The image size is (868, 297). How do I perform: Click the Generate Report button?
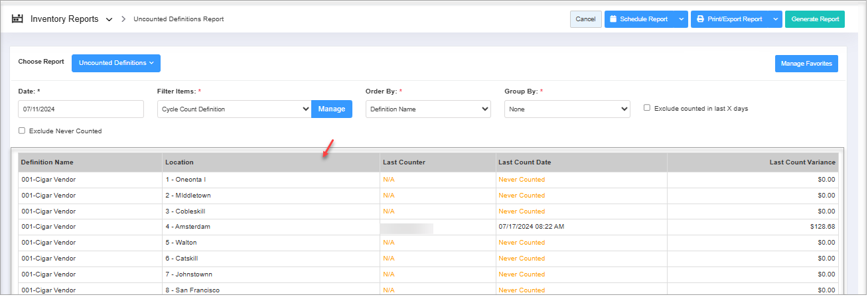click(815, 19)
